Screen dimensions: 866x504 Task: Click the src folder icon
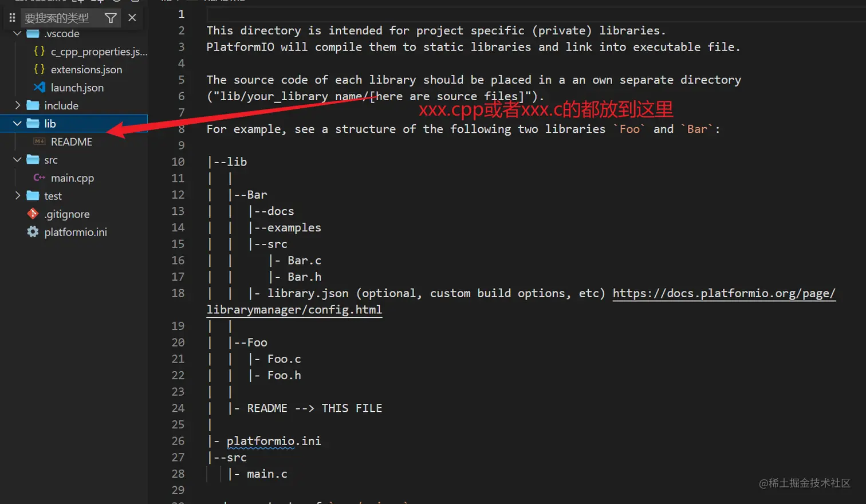pos(33,160)
